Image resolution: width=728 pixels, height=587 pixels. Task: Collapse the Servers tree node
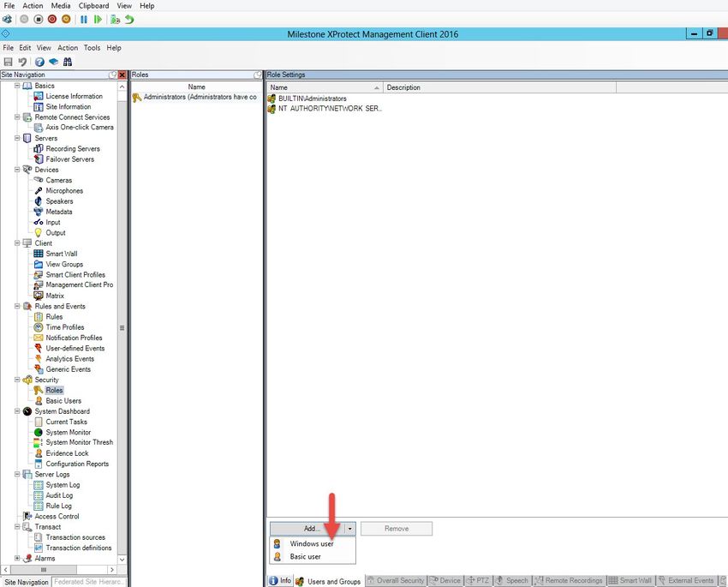(17, 138)
